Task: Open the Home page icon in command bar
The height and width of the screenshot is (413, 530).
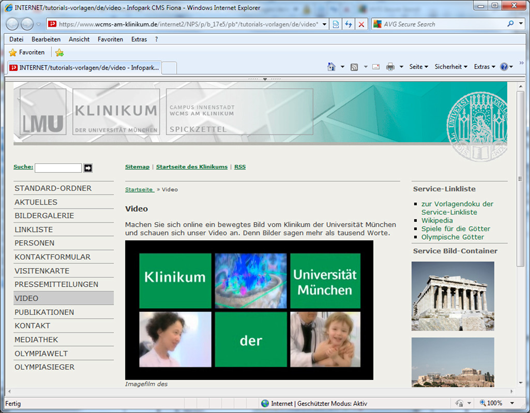Action: coord(331,67)
